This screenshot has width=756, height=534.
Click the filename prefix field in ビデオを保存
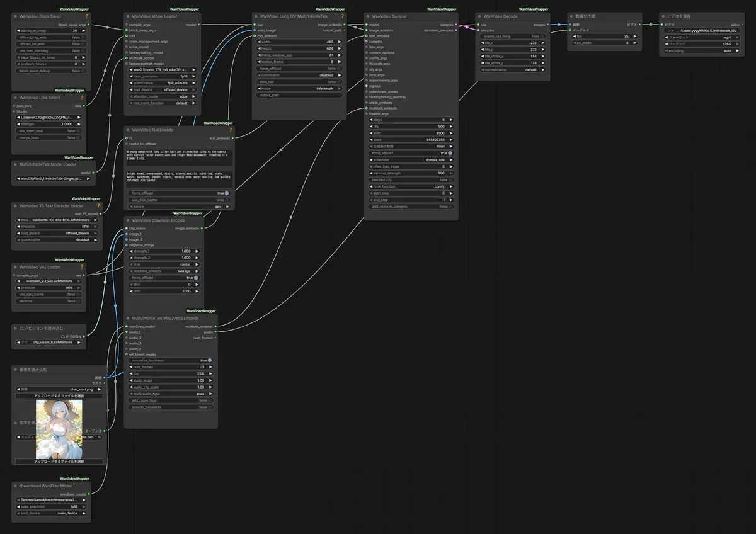pos(703,30)
